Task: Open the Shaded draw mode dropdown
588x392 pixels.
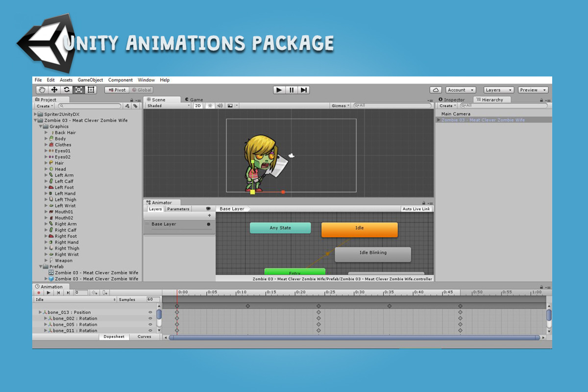Action: [x=168, y=106]
